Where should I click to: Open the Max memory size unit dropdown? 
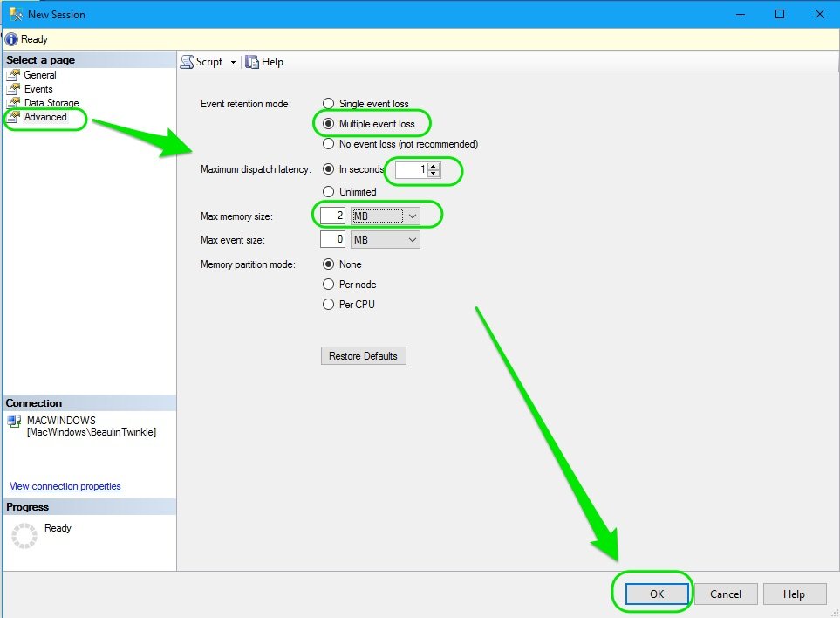click(413, 215)
